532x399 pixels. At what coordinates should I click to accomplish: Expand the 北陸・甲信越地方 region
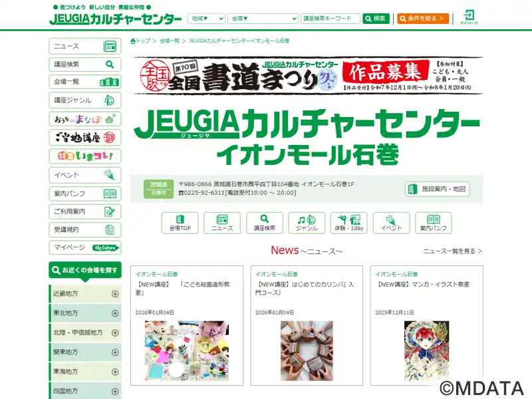85,332
